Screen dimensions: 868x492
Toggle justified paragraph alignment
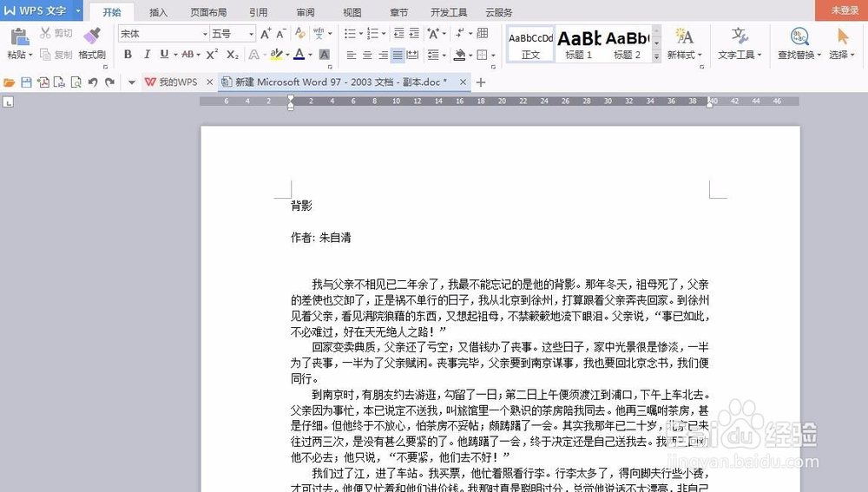[398, 55]
